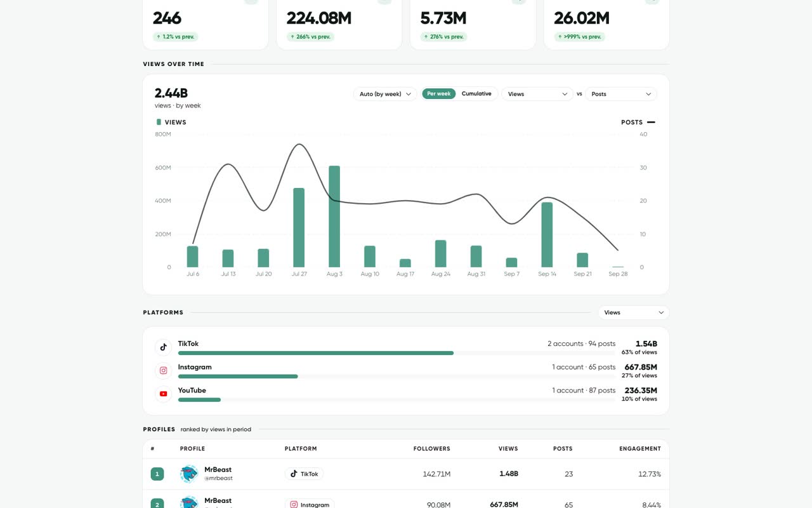Click the Aug 3 bar in chart
The height and width of the screenshot is (508, 812).
tap(334, 217)
